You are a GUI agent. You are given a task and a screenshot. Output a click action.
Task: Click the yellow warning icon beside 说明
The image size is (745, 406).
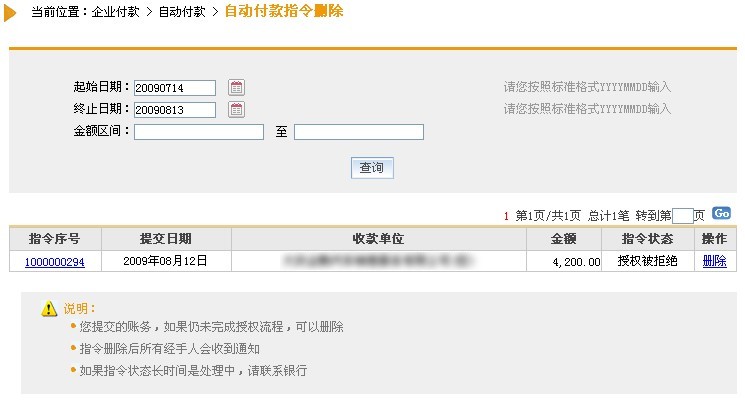pos(49,309)
